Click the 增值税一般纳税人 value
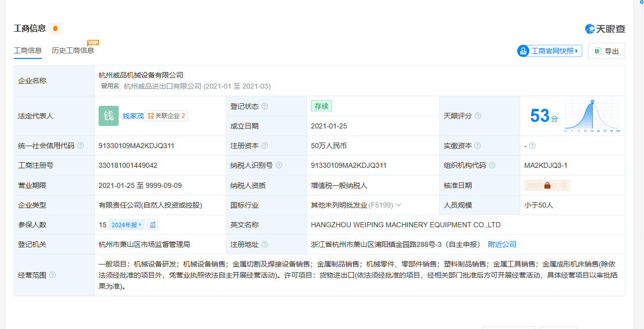 (339, 185)
